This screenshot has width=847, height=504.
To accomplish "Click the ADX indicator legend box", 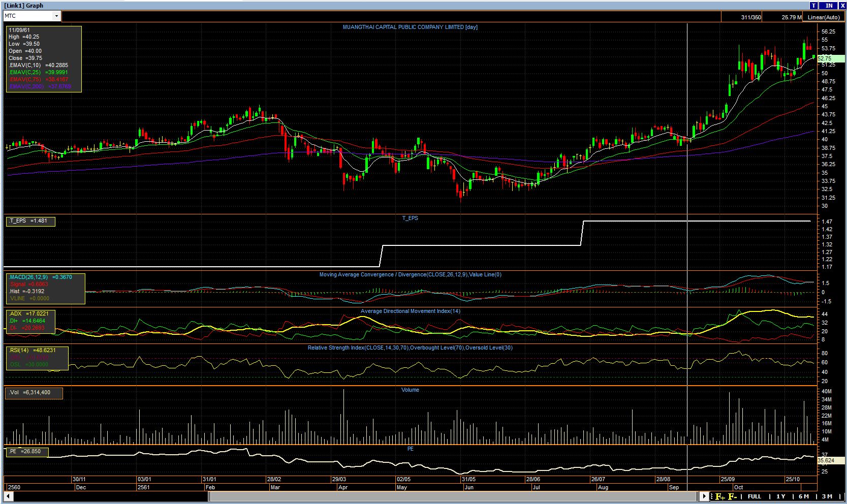I will tap(30, 321).
